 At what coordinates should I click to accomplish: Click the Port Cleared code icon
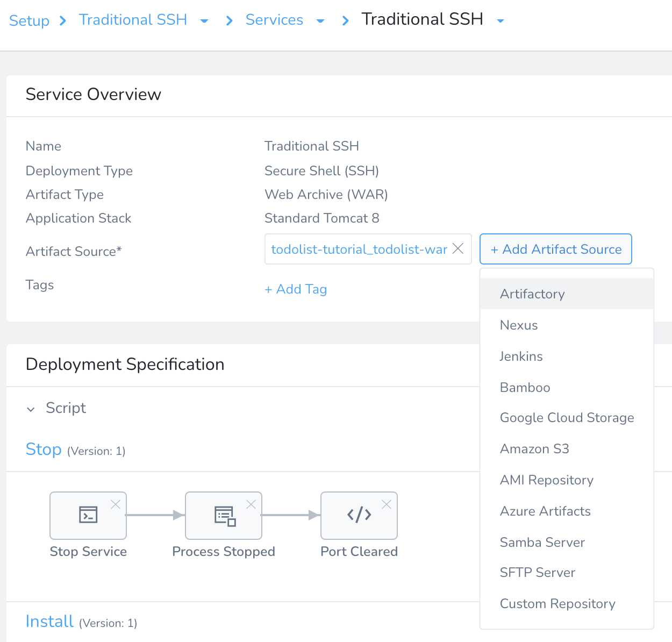click(x=359, y=515)
